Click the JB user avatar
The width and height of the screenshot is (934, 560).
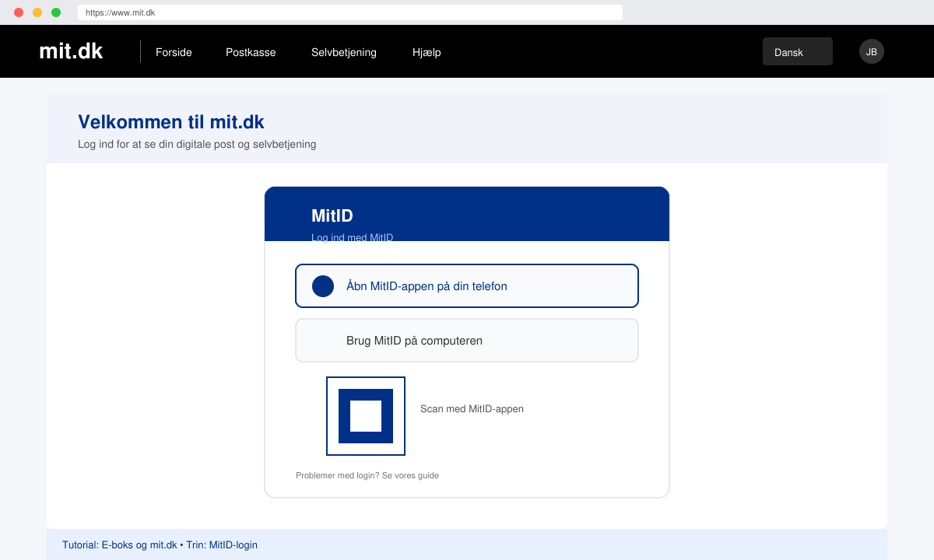tap(872, 51)
